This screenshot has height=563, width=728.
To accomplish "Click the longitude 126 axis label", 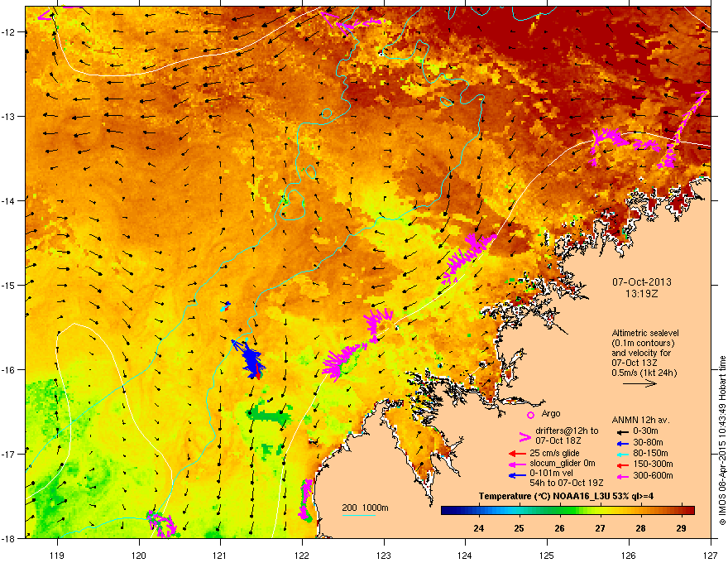I will (x=629, y=555).
